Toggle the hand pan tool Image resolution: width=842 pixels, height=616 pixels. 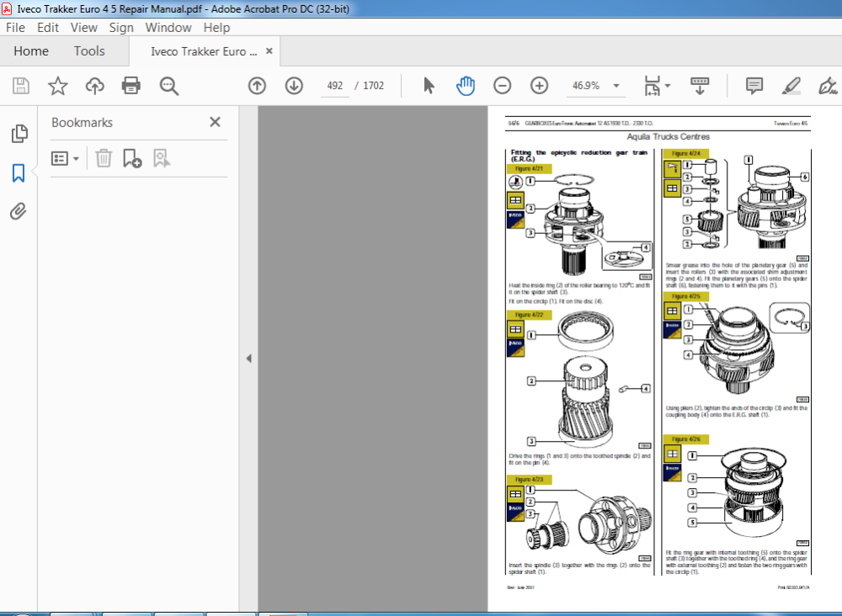(x=466, y=86)
